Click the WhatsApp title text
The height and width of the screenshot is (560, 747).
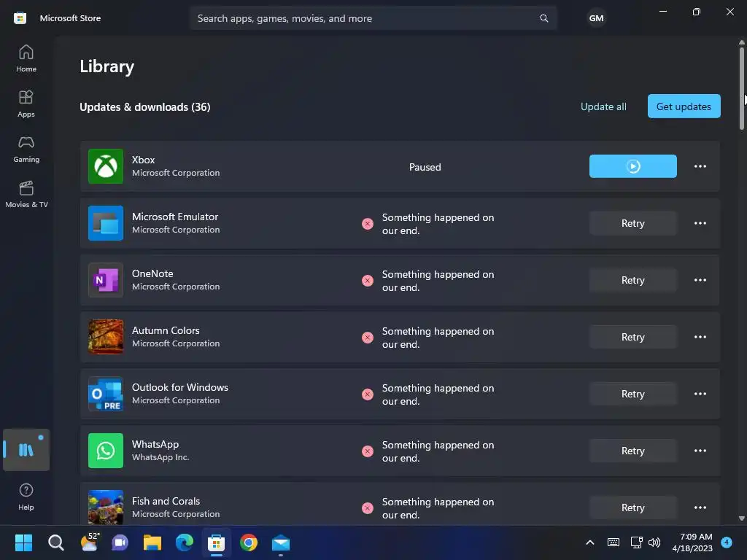pyautogui.click(x=155, y=444)
